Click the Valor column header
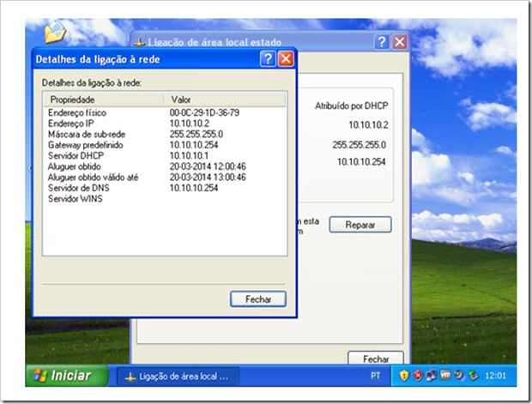The height and width of the screenshot is (404, 532). click(225, 99)
